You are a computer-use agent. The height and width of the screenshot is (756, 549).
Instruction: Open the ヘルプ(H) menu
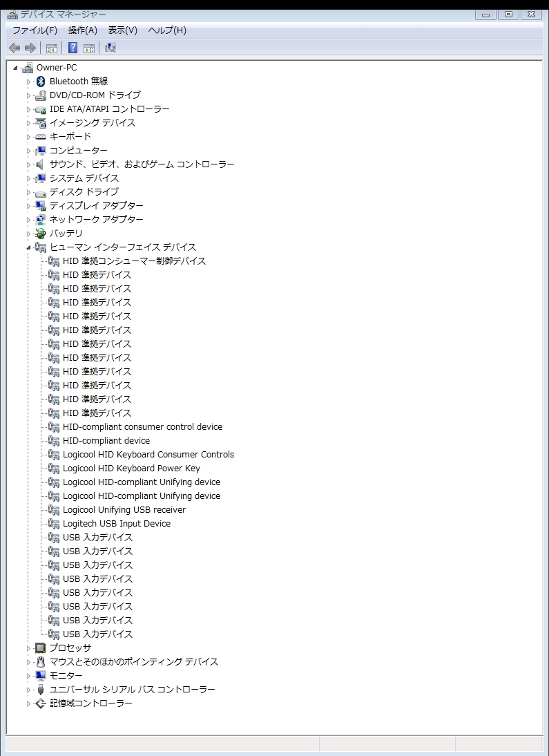tap(167, 30)
